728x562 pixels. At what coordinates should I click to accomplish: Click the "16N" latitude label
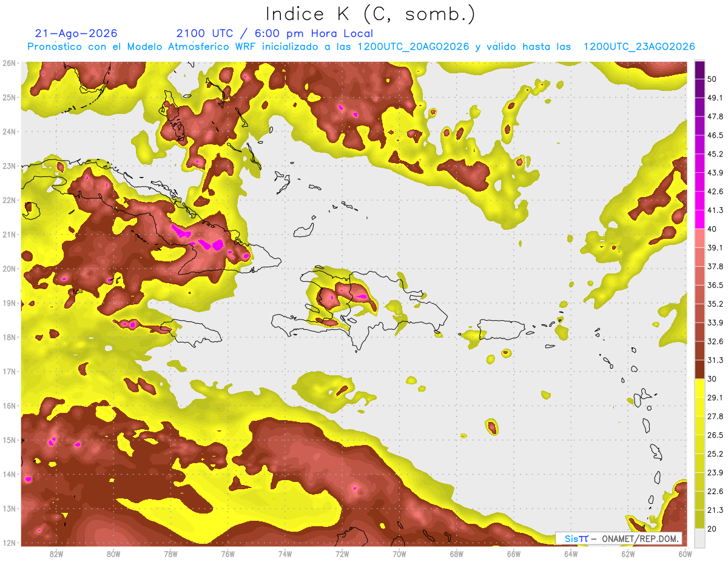(9, 406)
